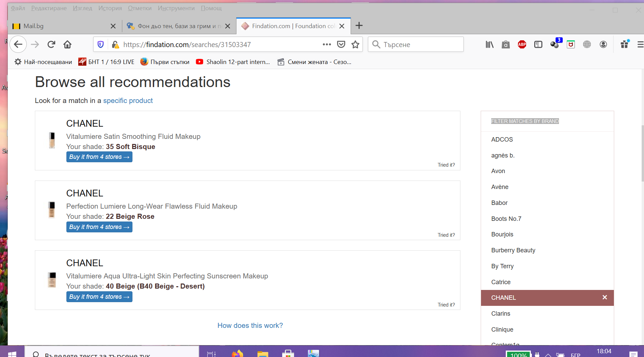Open the hamburger application menu
Viewport: 644px width, 357px height.
[640, 44]
